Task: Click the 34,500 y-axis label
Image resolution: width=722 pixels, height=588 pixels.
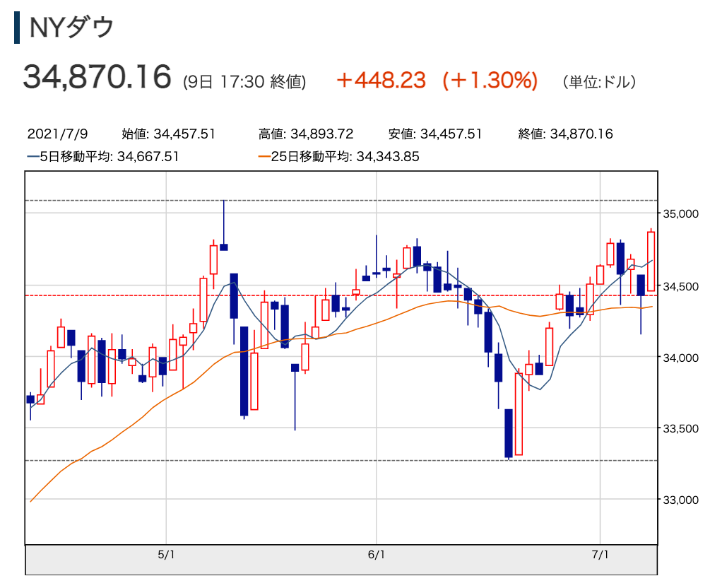Action: click(680, 286)
